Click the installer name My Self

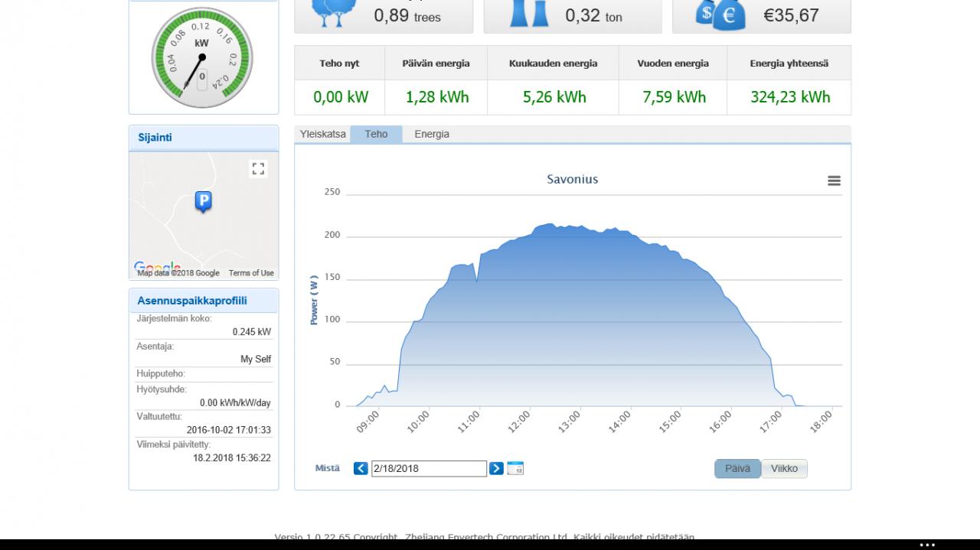[x=256, y=360]
